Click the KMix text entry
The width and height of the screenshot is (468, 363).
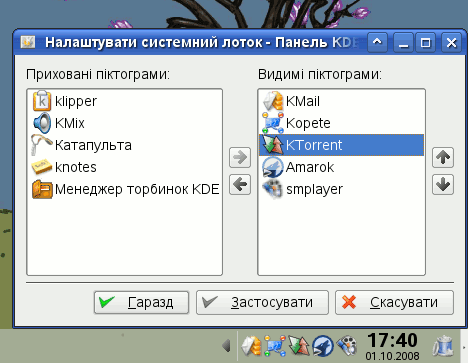click(x=70, y=123)
